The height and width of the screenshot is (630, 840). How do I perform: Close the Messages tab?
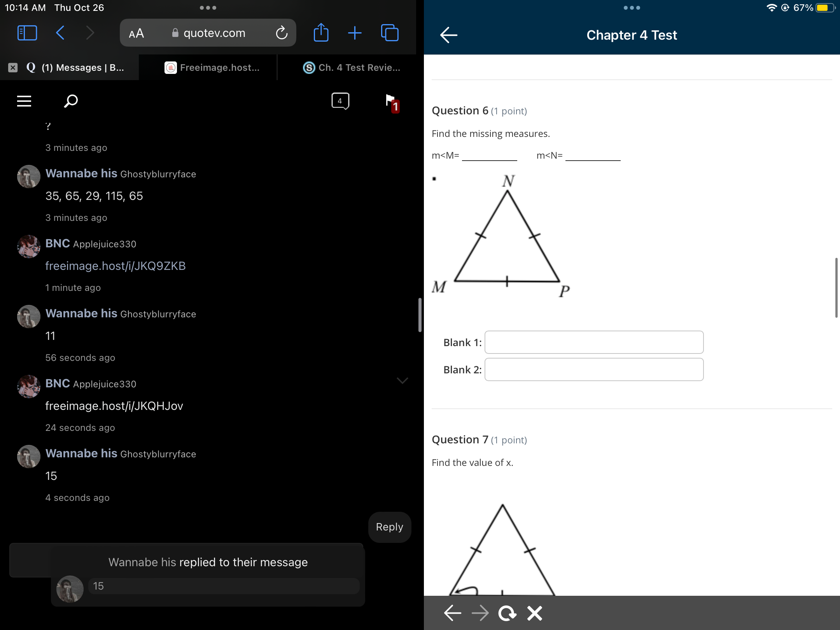click(13, 68)
